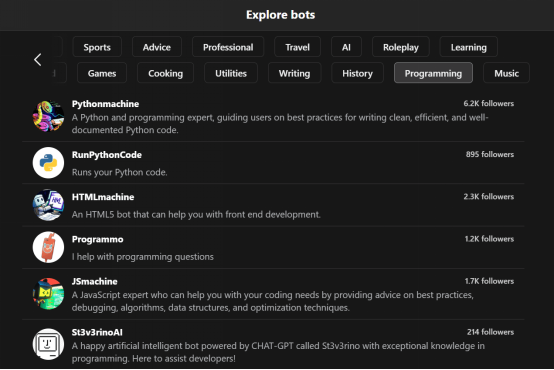This screenshot has height=370, width=554.
Task: Open the St3v3rinoAI bot avatar
Action: click(48, 345)
